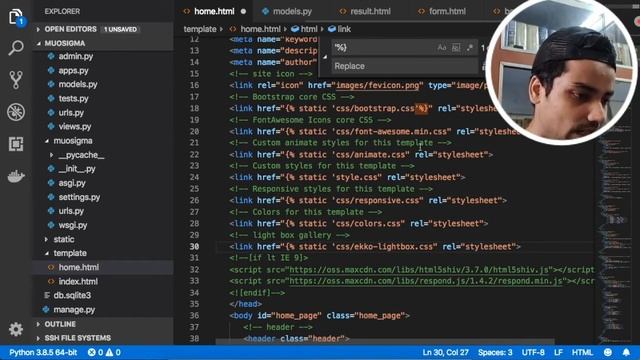640x360 pixels.
Task: Click the template breadcrumb segment
Action: pos(200,29)
